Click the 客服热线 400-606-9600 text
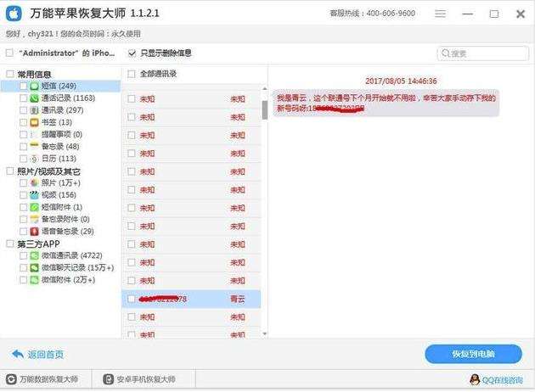The height and width of the screenshot is (392, 535). click(x=372, y=14)
